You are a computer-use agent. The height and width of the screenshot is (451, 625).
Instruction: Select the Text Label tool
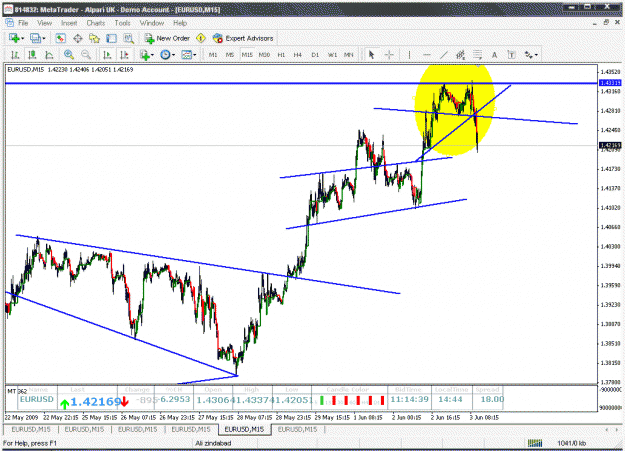coord(511,55)
